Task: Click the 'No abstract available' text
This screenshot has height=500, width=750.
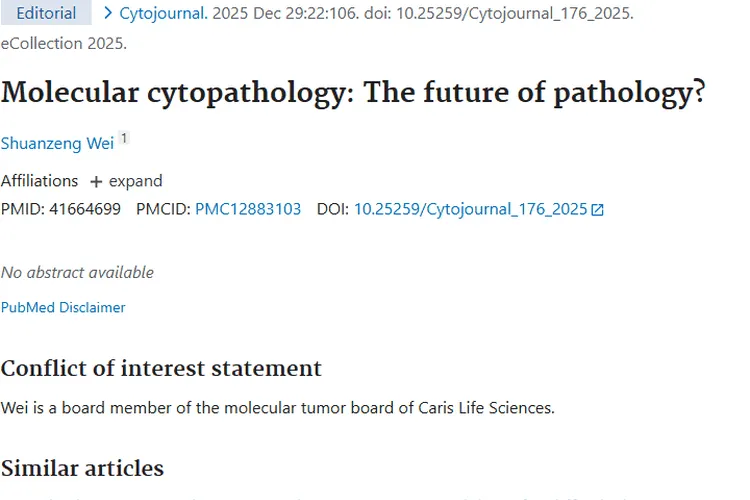Action: pyautogui.click(x=77, y=272)
